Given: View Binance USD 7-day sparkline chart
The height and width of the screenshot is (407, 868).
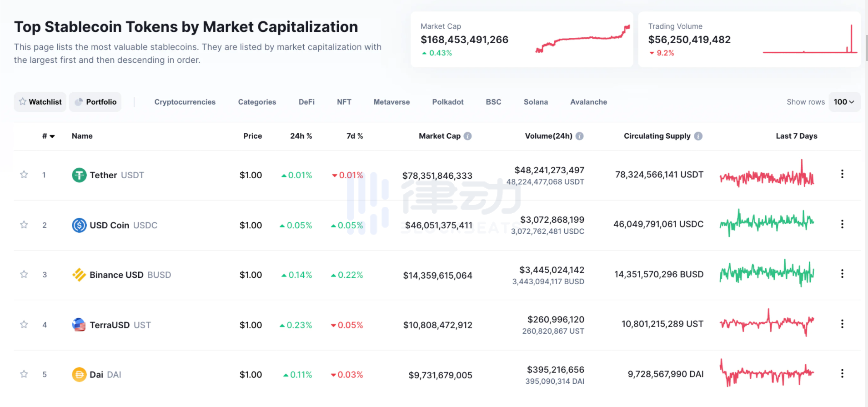Looking at the screenshot, I should (767, 273).
